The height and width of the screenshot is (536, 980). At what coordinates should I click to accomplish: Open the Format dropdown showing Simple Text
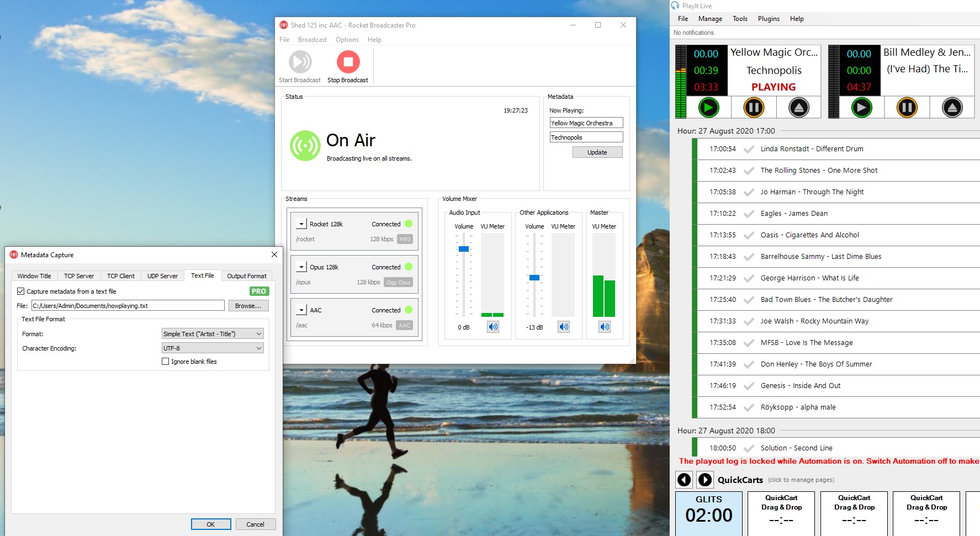pos(213,334)
